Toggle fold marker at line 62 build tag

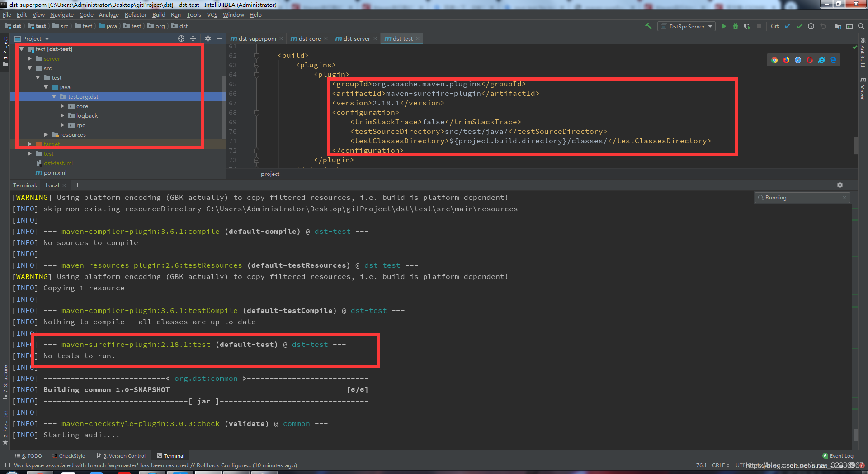pyautogui.click(x=256, y=56)
